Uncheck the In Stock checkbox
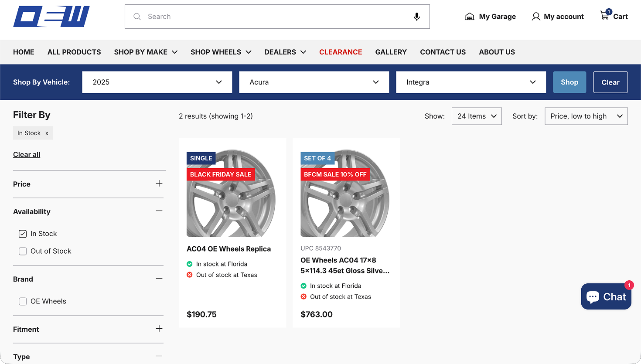 click(x=23, y=234)
